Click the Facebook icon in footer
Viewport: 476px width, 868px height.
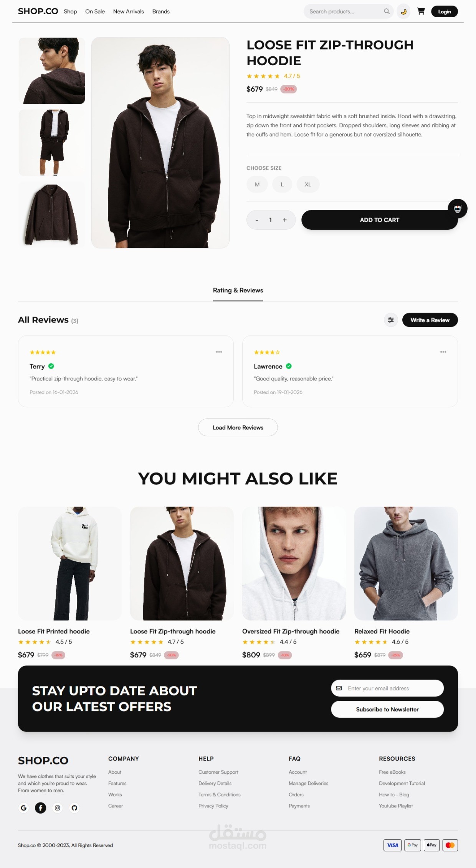click(41, 808)
